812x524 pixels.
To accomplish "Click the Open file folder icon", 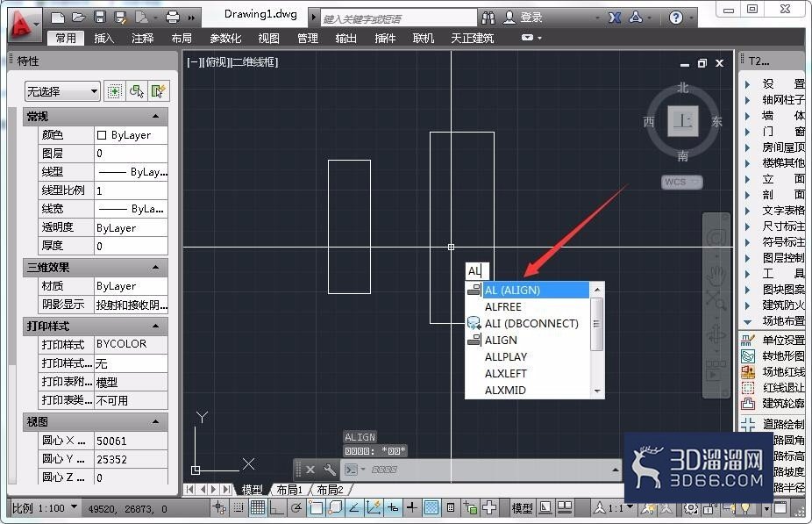I will (79, 17).
